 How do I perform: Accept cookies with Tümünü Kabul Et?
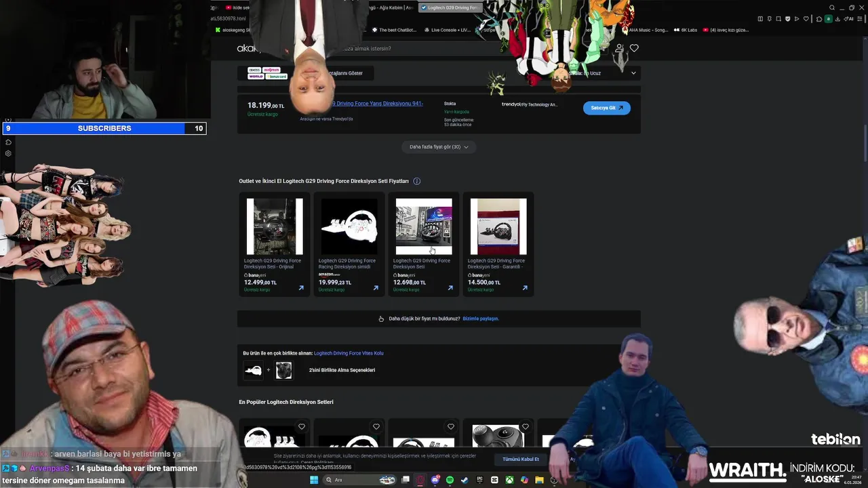click(x=521, y=460)
